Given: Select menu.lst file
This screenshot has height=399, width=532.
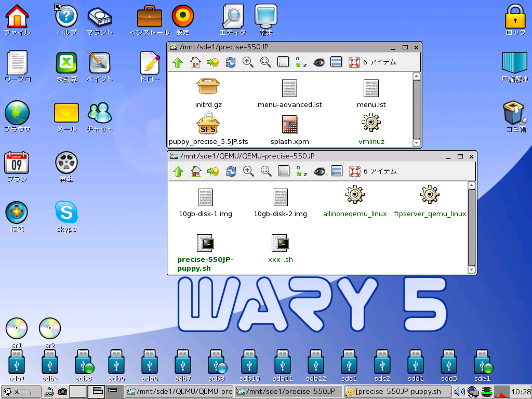Looking at the screenshot, I should [x=371, y=94].
